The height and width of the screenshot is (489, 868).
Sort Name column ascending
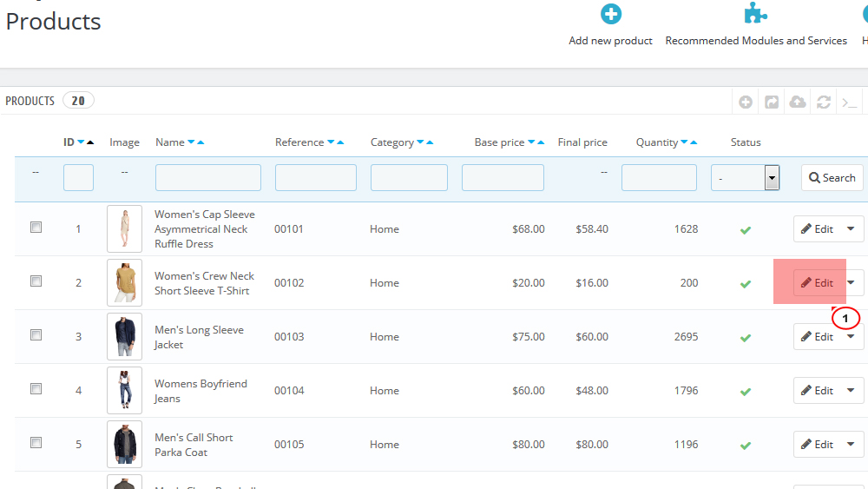coord(201,142)
